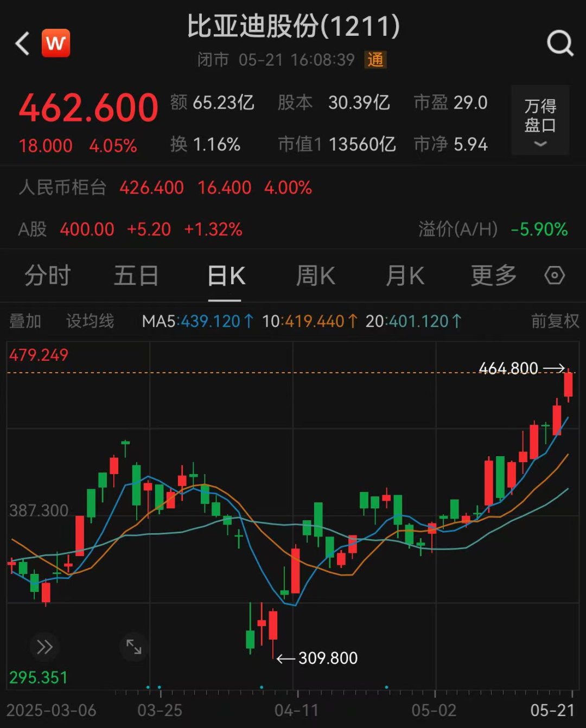Tap the 295.351 bottom axis price
Viewport: 586px width, 728px height.
pyautogui.click(x=39, y=678)
